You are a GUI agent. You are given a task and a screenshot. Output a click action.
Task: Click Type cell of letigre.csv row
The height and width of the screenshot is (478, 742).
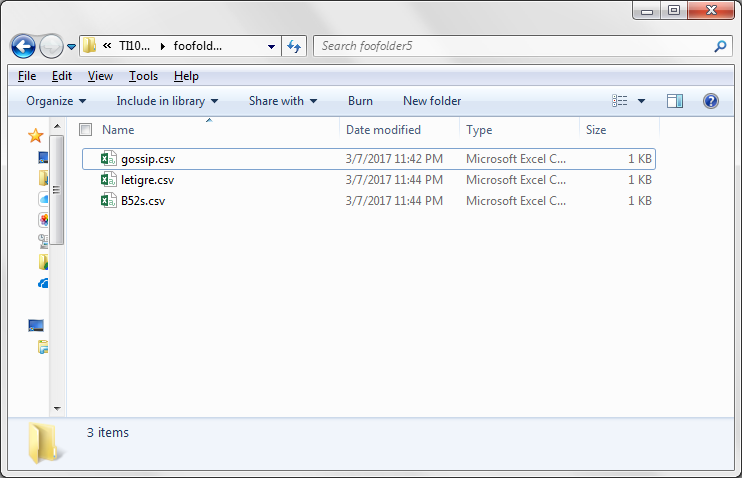point(516,180)
